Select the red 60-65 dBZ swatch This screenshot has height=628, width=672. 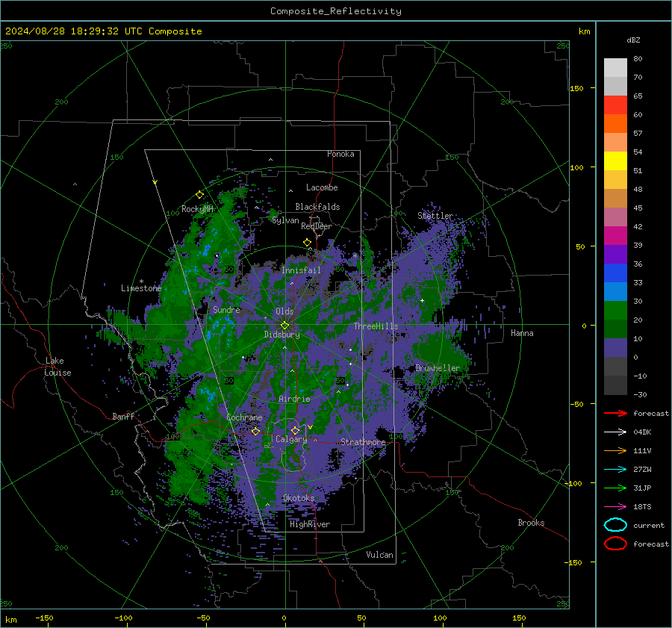[x=615, y=105]
